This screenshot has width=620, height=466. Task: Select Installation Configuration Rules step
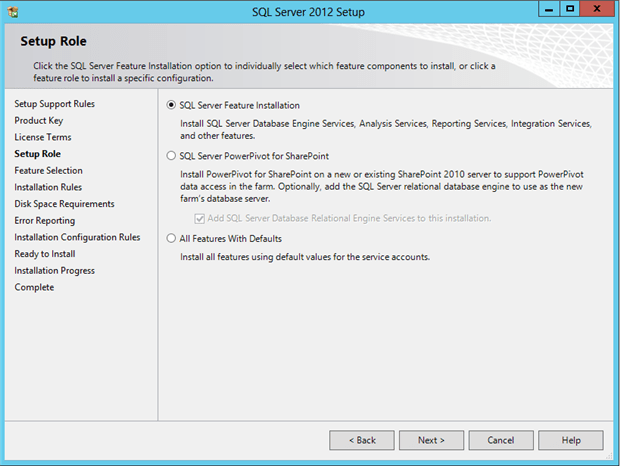click(x=78, y=237)
